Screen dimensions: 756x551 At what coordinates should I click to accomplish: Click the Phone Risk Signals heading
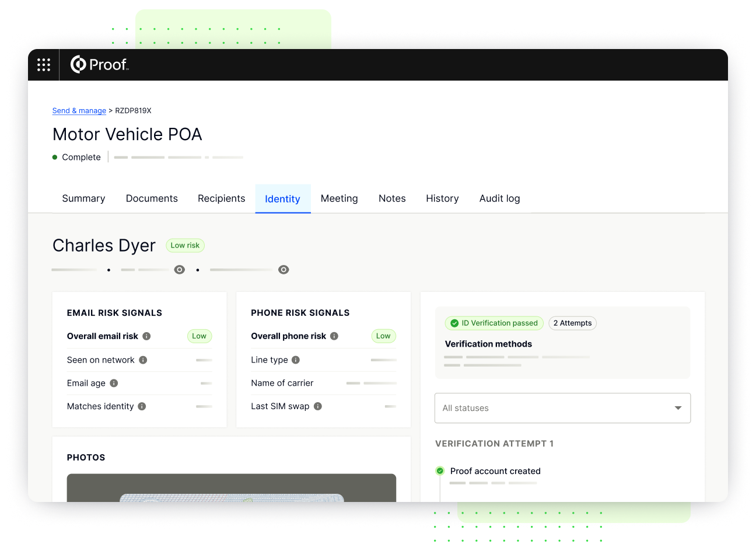click(300, 313)
